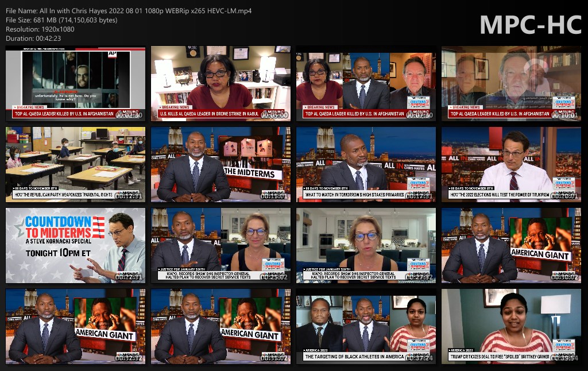Select the American Giant thumbnail stamped 00:30:02
The image size is (588, 371).
512,246
